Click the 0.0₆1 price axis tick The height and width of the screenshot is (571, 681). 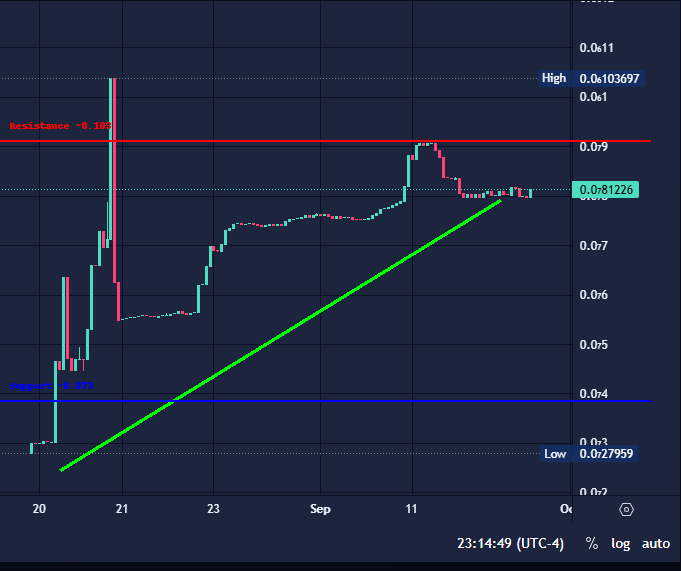click(593, 96)
